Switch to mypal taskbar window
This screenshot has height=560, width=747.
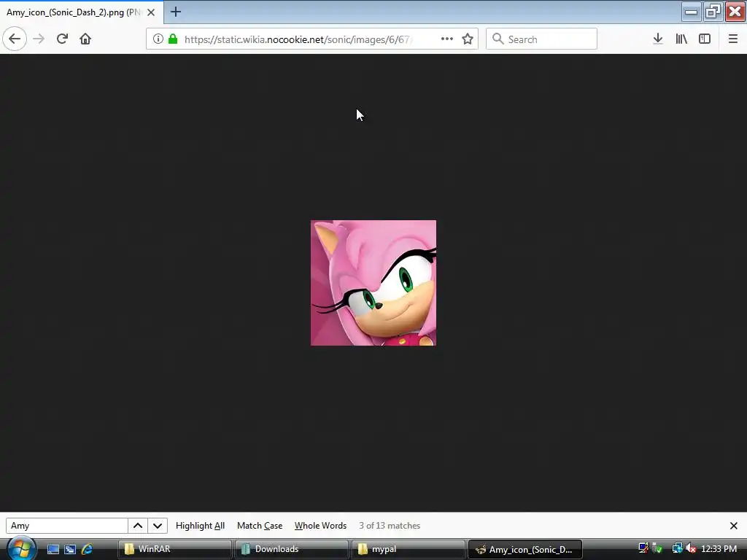[x=409, y=549]
